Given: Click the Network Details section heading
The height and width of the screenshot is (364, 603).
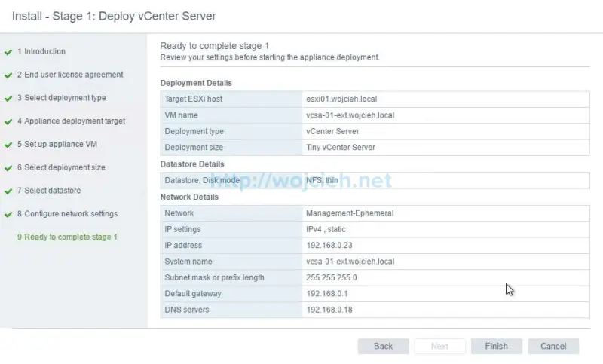Looking at the screenshot, I should coord(189,197).
